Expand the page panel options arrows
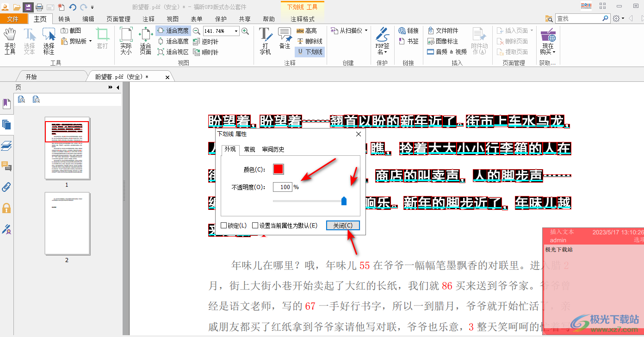This screenshot has width=644, height=337. [x=111, y=87]
